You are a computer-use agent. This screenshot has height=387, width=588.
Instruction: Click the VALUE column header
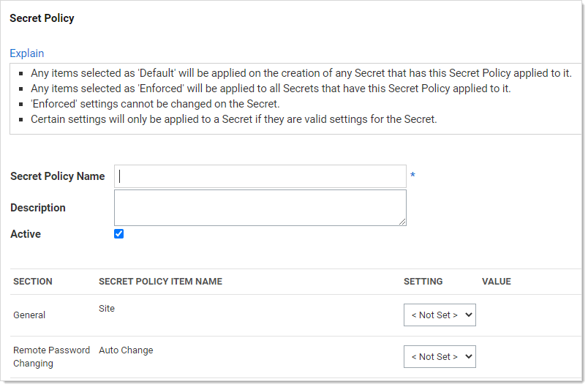[497, 282]
